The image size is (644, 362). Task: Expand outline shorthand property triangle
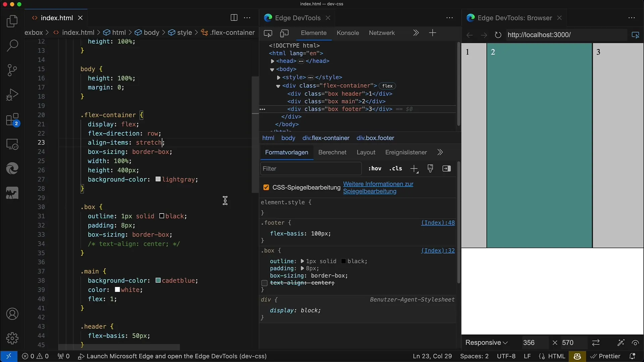(x=302, y=261)
